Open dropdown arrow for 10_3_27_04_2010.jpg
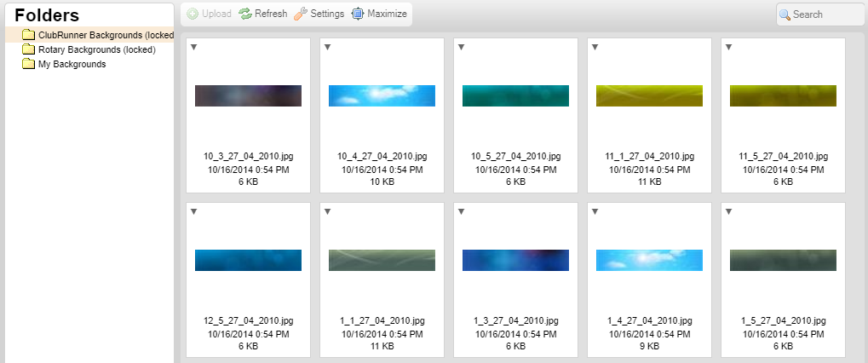This screenshot has height=363, width=868. (193, 48)
